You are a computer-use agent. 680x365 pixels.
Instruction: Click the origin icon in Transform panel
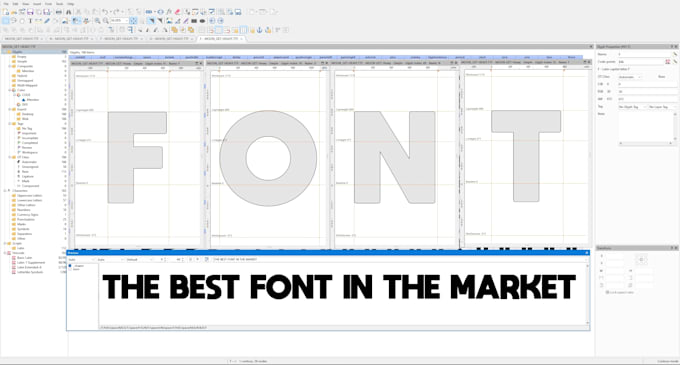[641, 259]
